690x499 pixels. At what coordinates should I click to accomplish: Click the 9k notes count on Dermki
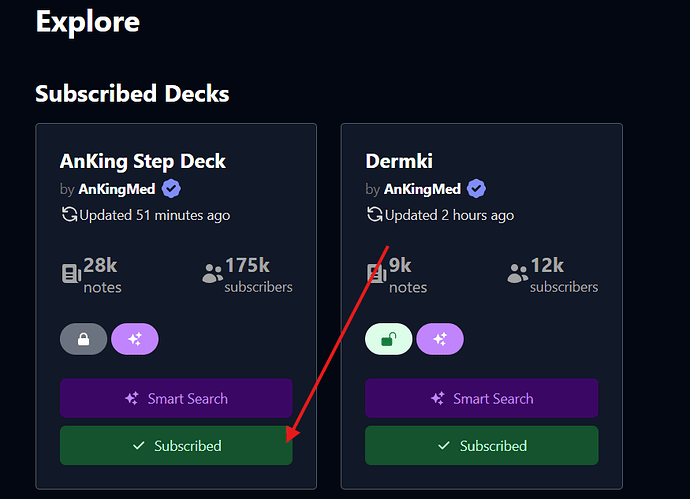point(407,275)
